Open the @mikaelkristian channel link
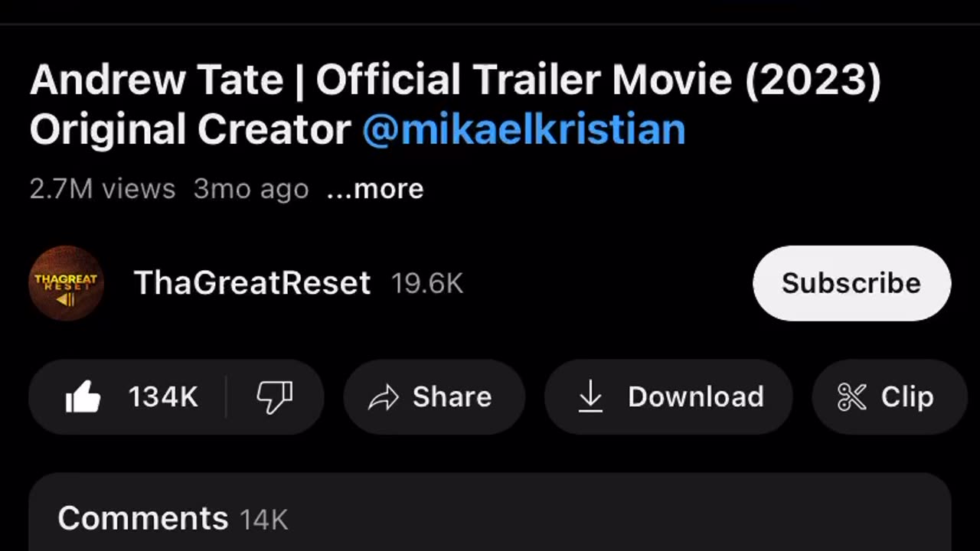980x551 pixels. (524, 130)
